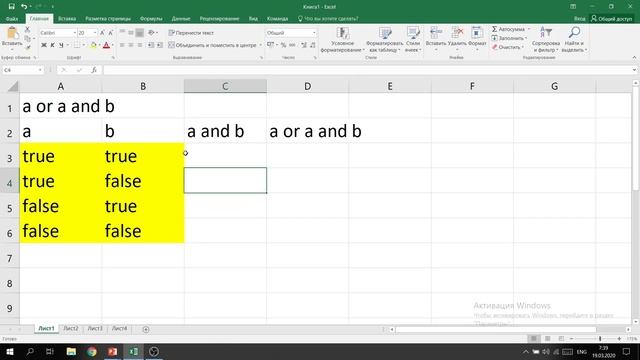Image resolution: width=640 pixels, height=360 pixels.
Task: Toggle bold (Ж) formatting
Action: (44, 45)
